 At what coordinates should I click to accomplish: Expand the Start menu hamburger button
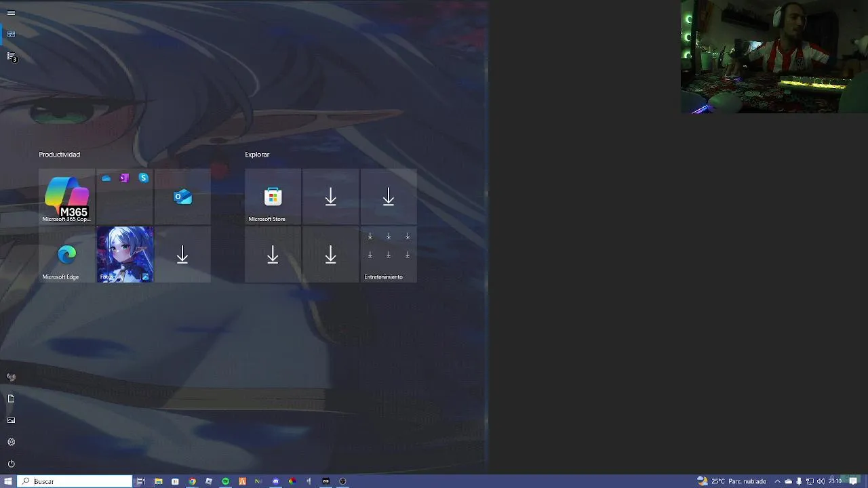pyautogui.click(x=11, y=13)
